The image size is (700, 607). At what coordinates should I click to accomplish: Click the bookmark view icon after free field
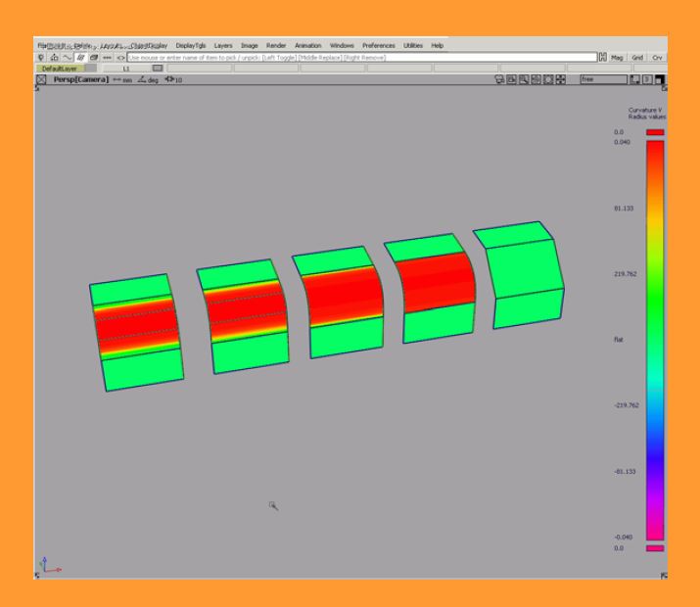(634, 79)
